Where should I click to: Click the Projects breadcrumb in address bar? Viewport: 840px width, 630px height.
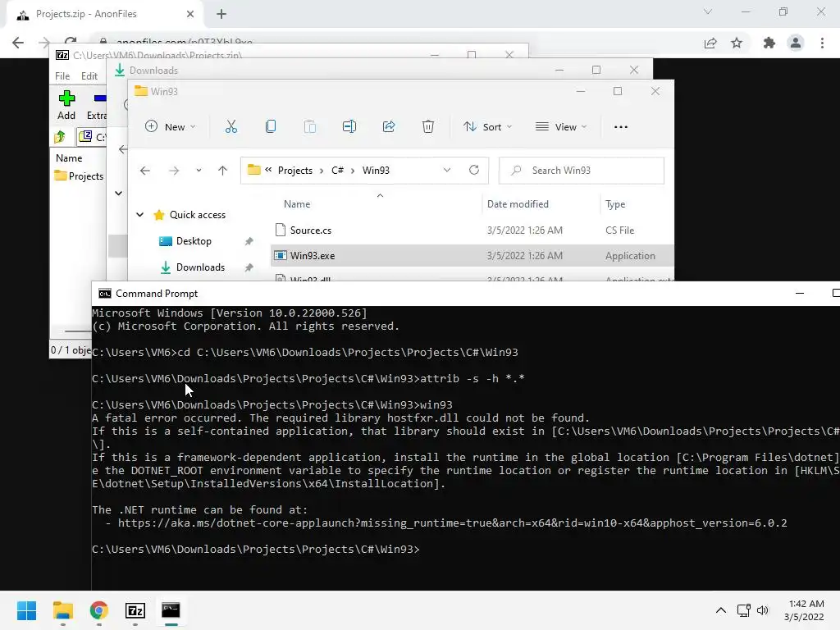click(x=295, y=171)
